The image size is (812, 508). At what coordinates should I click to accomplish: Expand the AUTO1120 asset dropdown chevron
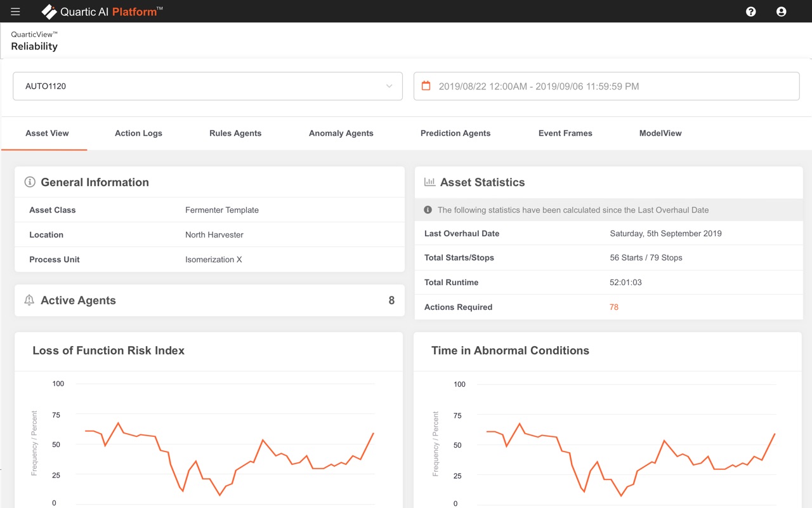pyautogui.click(x=390, y=86)
